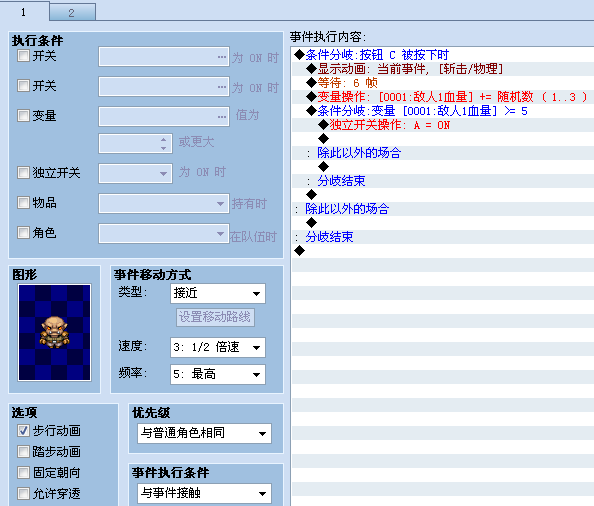Viewport: 594px width, 506px height.
Task: Select the 独立开关操作 A = ON line
Action: coord(443,125)
